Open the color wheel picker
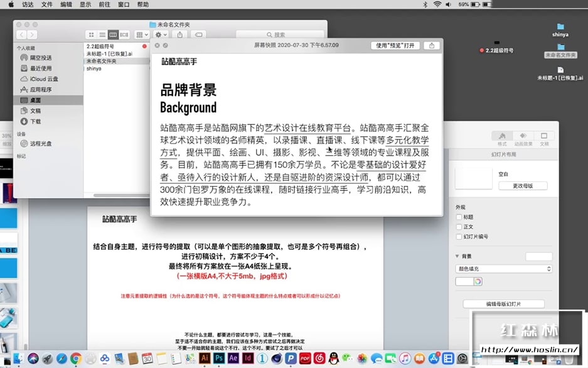This screenshot has width=588, height=368. [478, 281]
